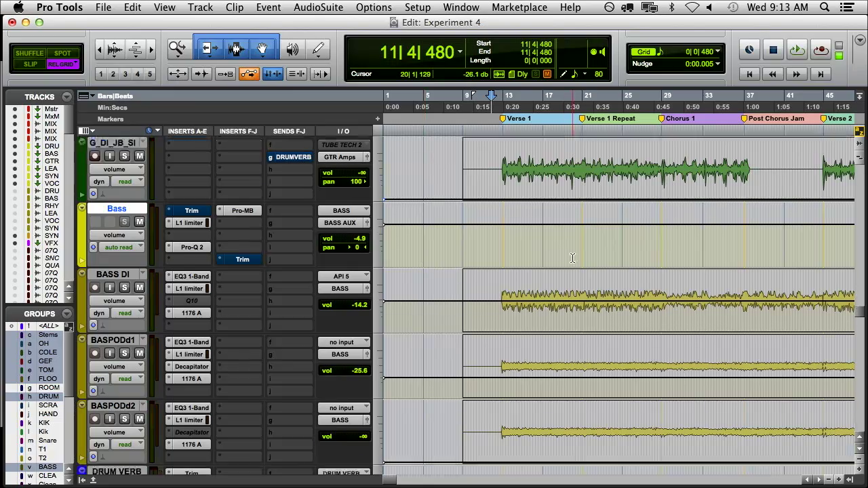Click the Rewind button

(773, 74)
